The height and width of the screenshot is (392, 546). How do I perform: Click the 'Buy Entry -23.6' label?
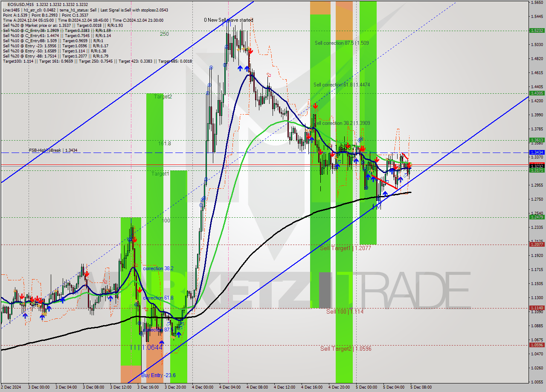(x=158, y=375)
